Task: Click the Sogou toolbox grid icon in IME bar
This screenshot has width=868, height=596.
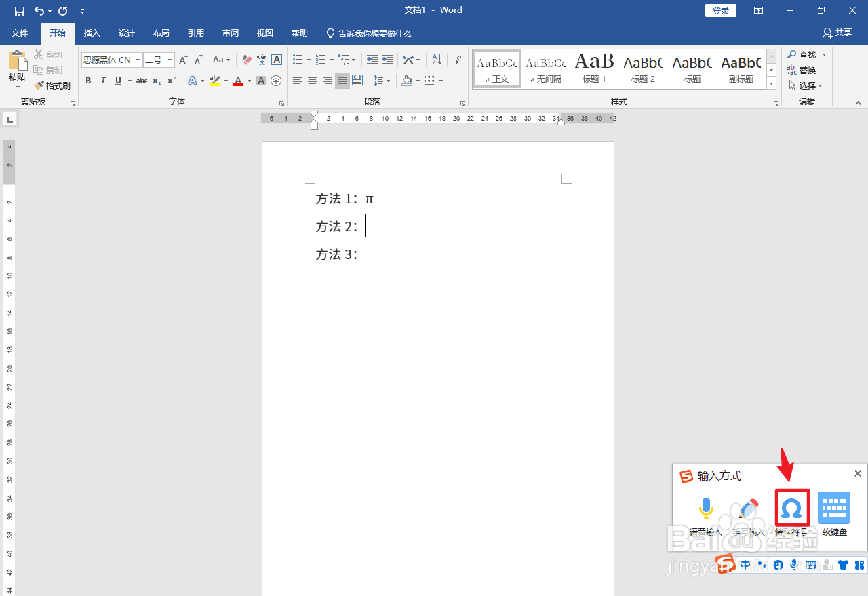Action: coord(859,564)
